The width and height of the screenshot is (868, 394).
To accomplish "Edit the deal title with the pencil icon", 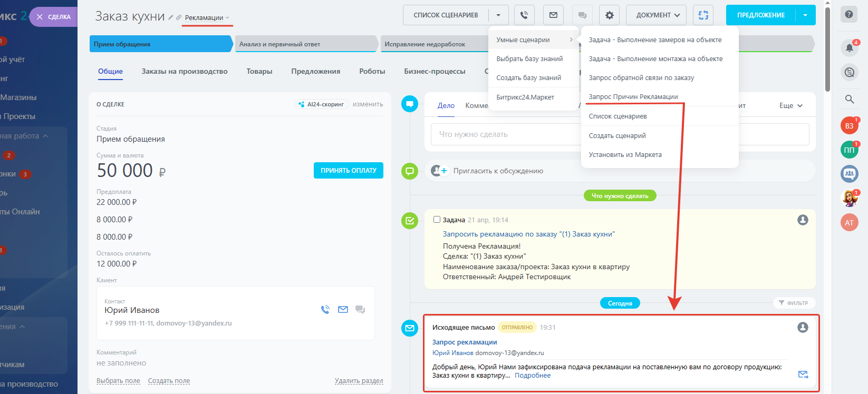I will click(170, 17).
